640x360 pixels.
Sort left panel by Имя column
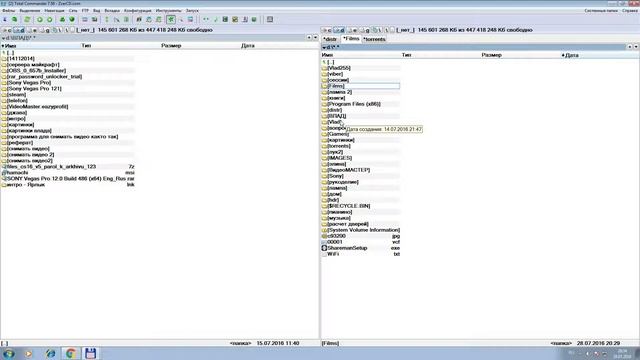(x=40, y=46)
